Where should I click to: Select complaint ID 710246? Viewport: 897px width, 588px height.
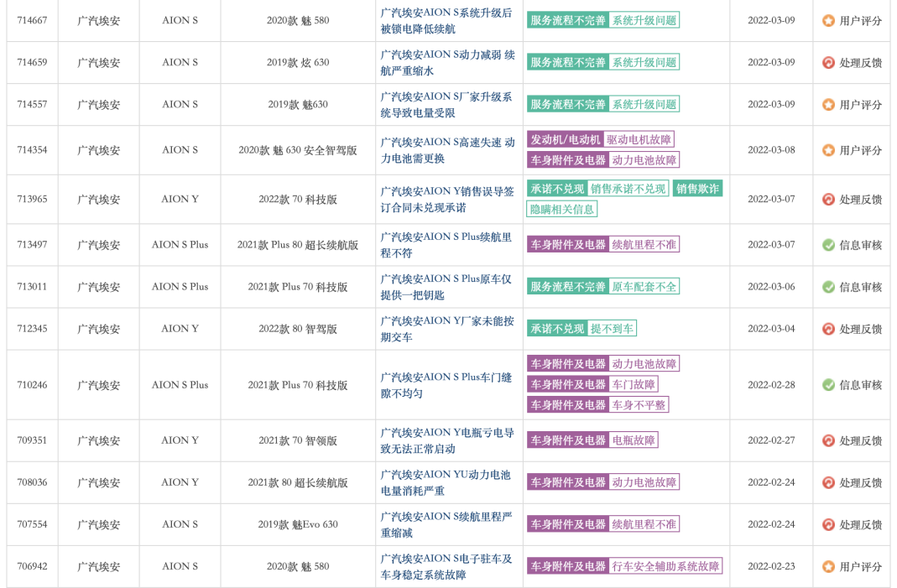[x=32, y=385]
